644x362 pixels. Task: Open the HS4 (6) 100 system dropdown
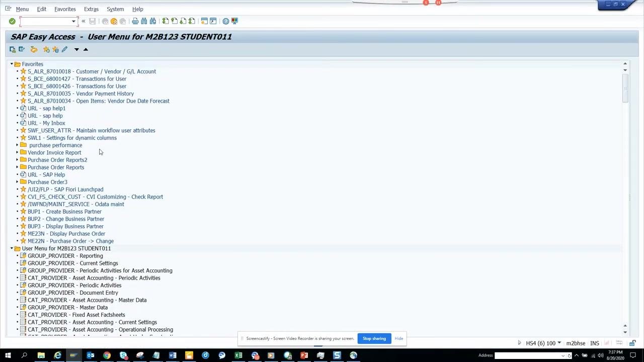559,343
